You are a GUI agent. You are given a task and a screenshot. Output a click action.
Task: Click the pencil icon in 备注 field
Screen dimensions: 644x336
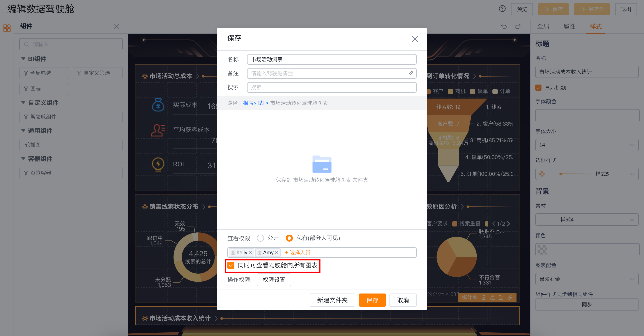[x=411, y=73]
